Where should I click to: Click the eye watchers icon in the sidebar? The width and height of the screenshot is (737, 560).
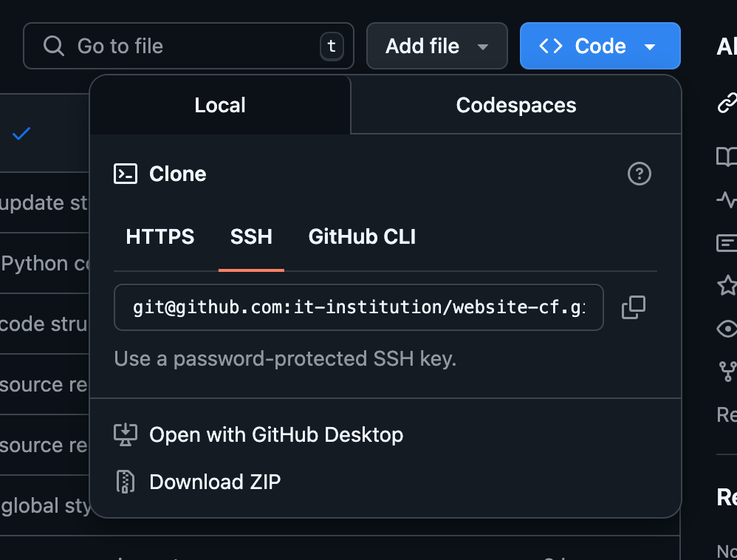point(727,328)
